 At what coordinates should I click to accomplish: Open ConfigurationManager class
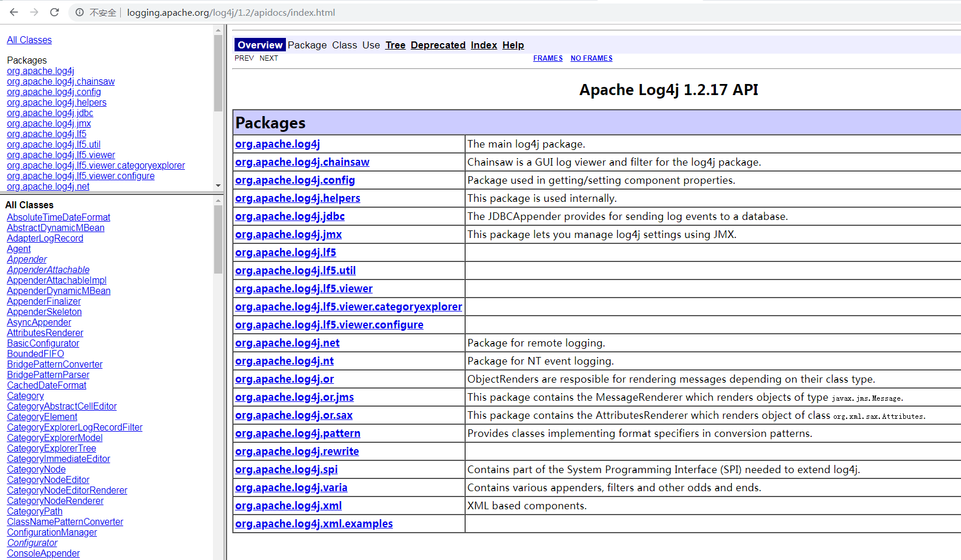[x=52, y=533]
